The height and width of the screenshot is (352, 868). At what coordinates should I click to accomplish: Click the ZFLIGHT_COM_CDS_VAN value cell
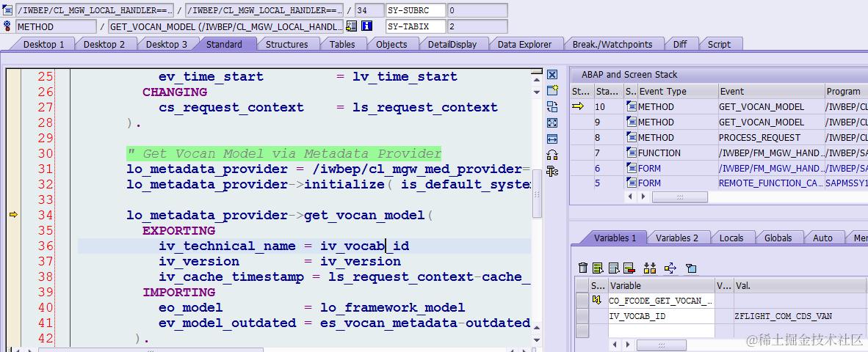pos(800,316)
